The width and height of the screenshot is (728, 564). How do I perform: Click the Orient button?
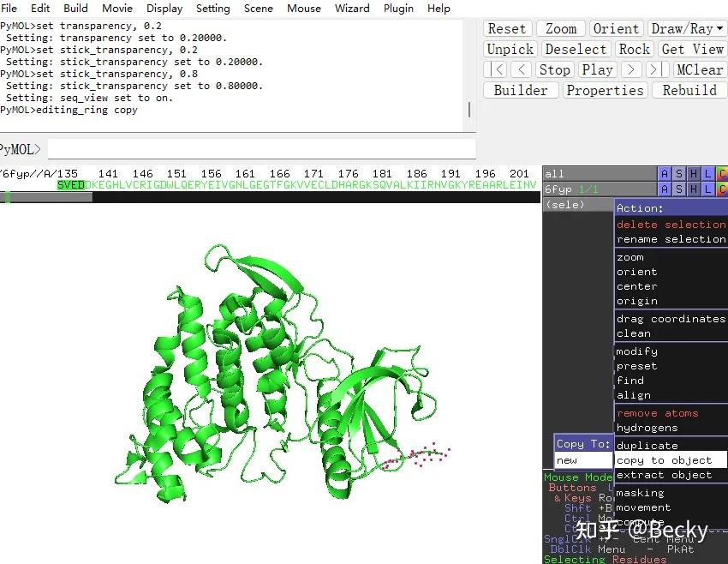pyautogui.click(x=616, y=29)
